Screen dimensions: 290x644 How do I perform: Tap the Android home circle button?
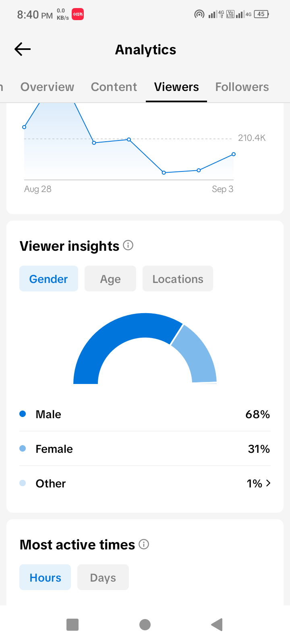[145, 625]
